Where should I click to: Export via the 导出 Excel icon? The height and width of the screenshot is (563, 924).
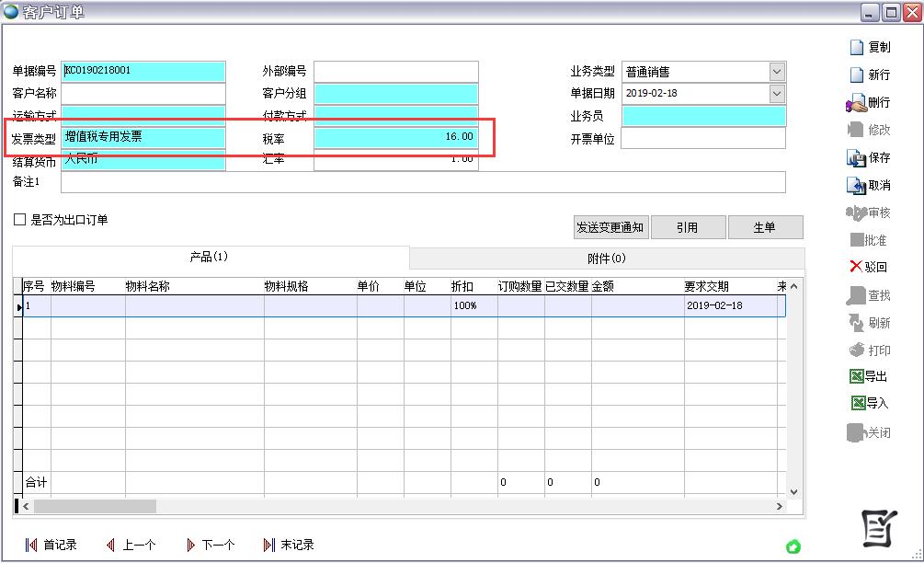(857, 376)
